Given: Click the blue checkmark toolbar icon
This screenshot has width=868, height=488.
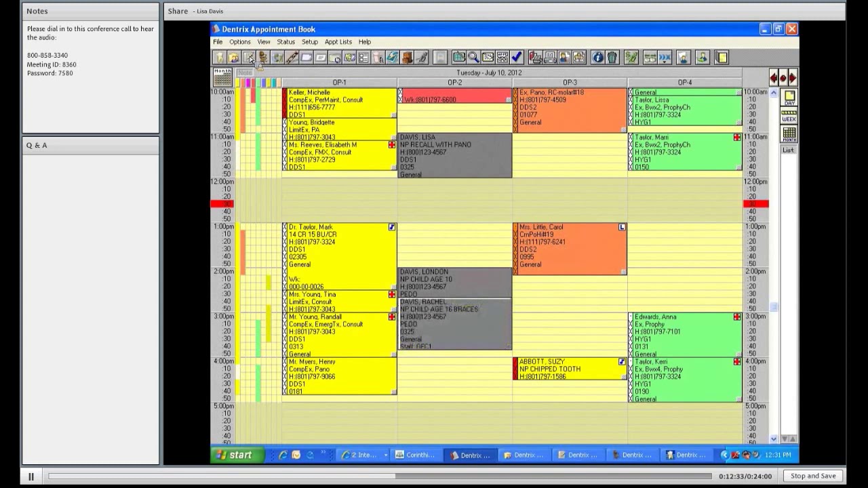Looking at the screenshot, I should pos(517,58).
